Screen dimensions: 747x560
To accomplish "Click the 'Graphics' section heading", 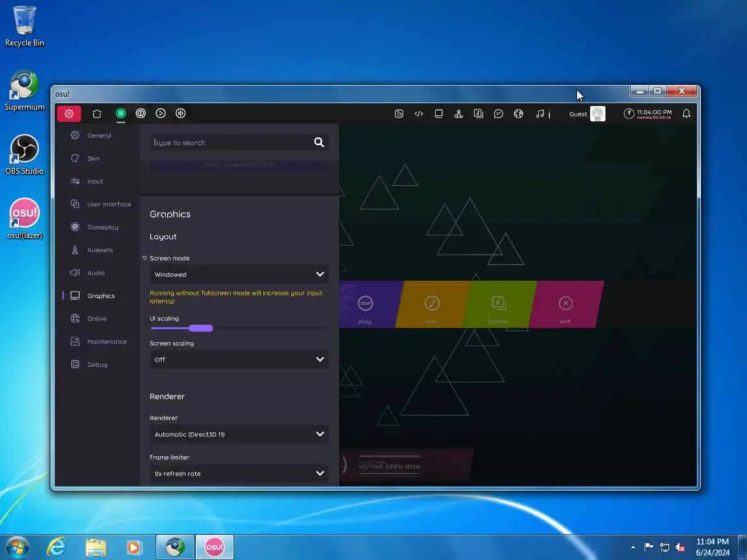I will tap(170, 215).
